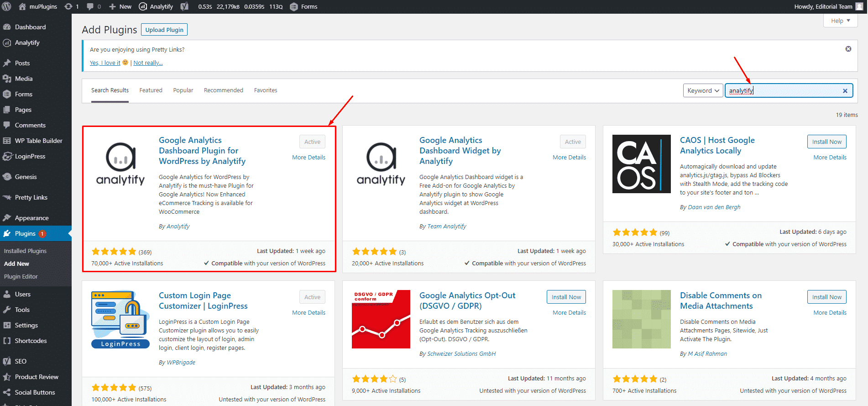Open Media sidebar icon

coord(7,79)
